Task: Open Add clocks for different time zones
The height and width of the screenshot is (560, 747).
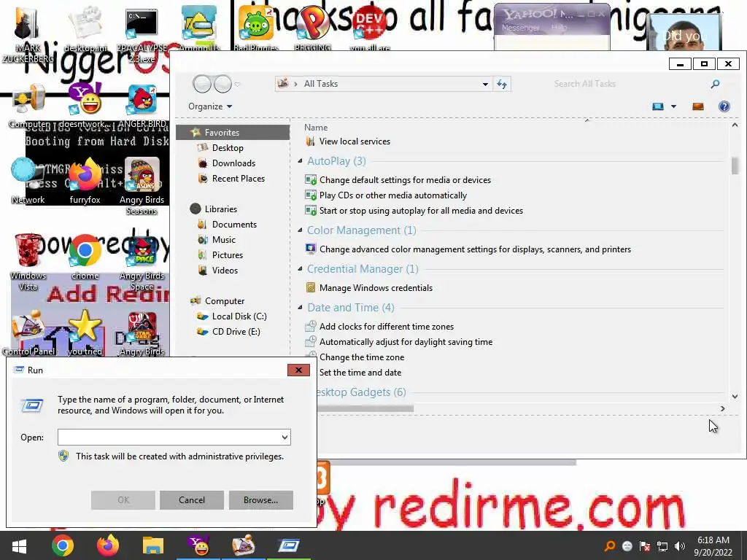Action: coord(387,326)
